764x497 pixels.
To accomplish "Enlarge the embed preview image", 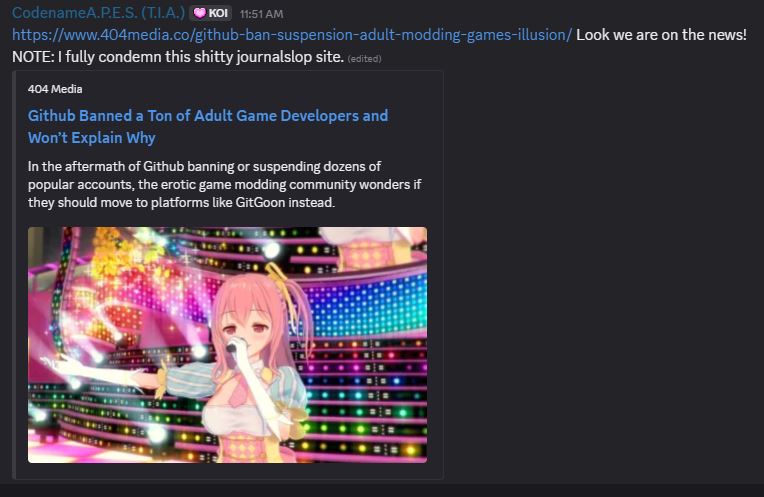I will [228, 345].
